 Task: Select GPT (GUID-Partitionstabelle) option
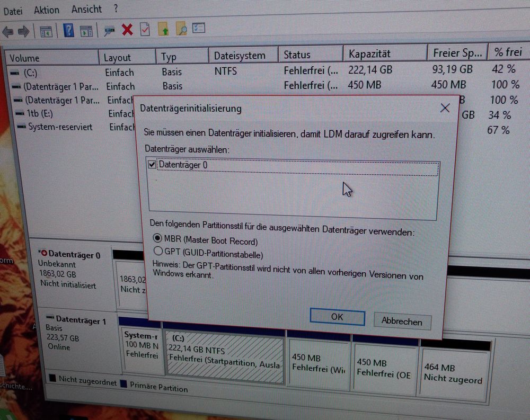158,251
